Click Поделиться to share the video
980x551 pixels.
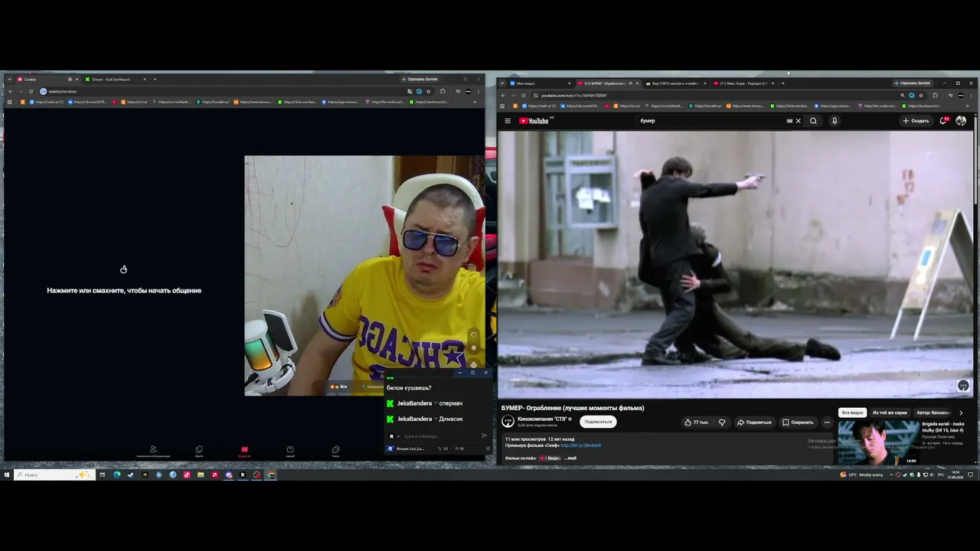(x=754, y=422)
